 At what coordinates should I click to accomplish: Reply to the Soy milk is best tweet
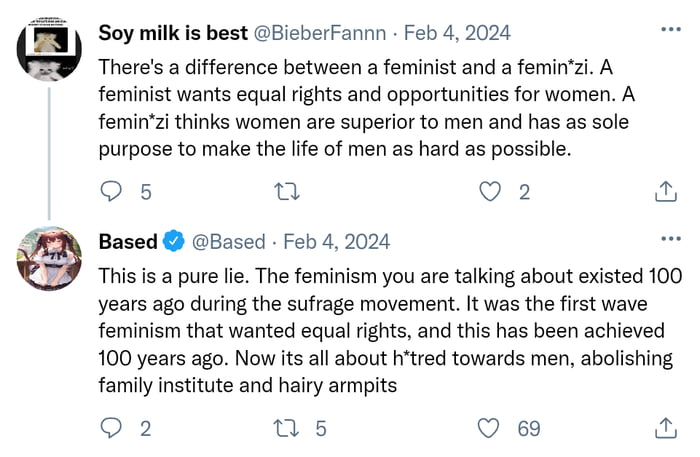111,191
